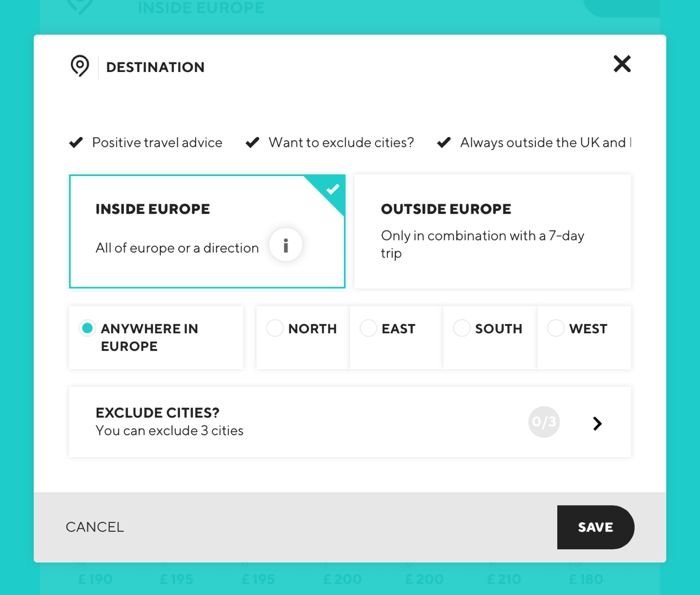Click the Positive travel advice checkmark icon
700x595 pixels.
[76, 142]
